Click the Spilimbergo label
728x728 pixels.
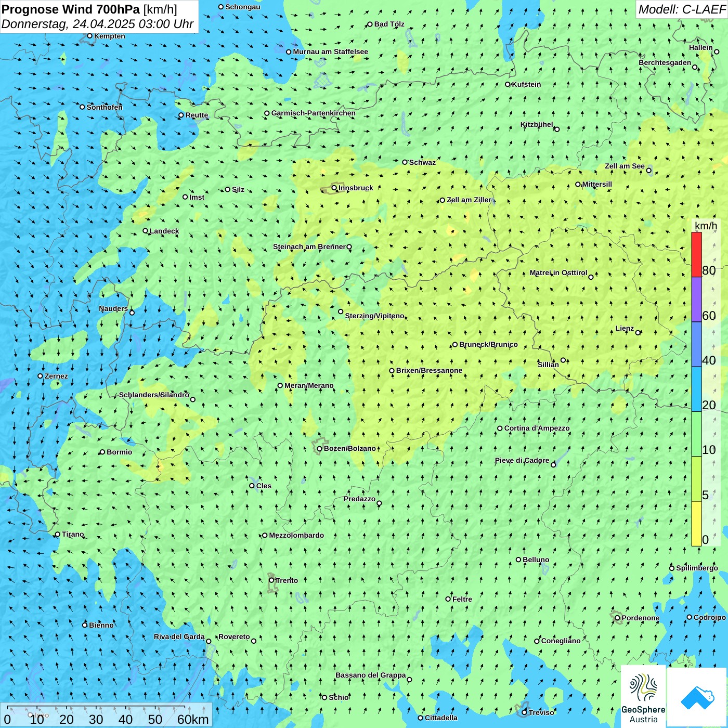click(x=697, y=568)
